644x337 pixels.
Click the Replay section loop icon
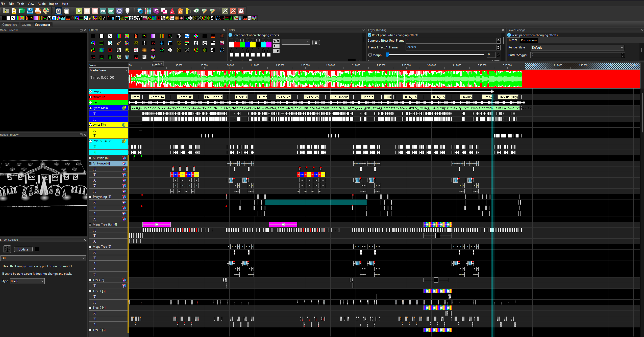point(119,11)
